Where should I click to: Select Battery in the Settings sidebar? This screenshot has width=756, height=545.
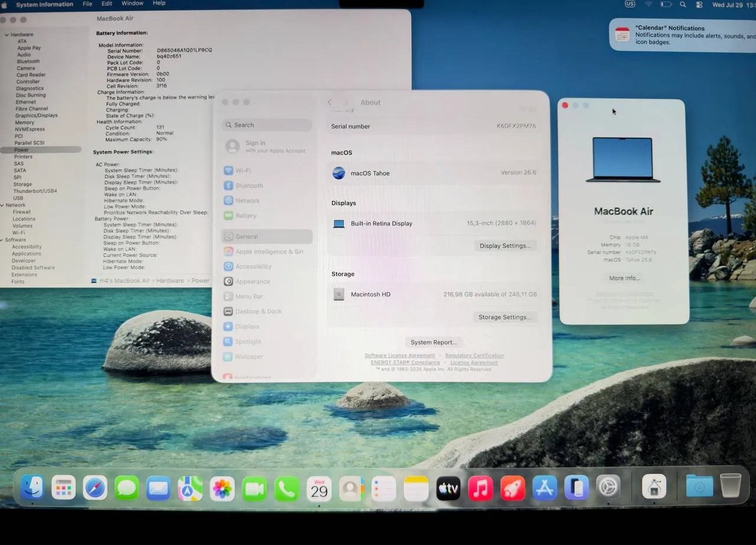click(x=267, y=216)
